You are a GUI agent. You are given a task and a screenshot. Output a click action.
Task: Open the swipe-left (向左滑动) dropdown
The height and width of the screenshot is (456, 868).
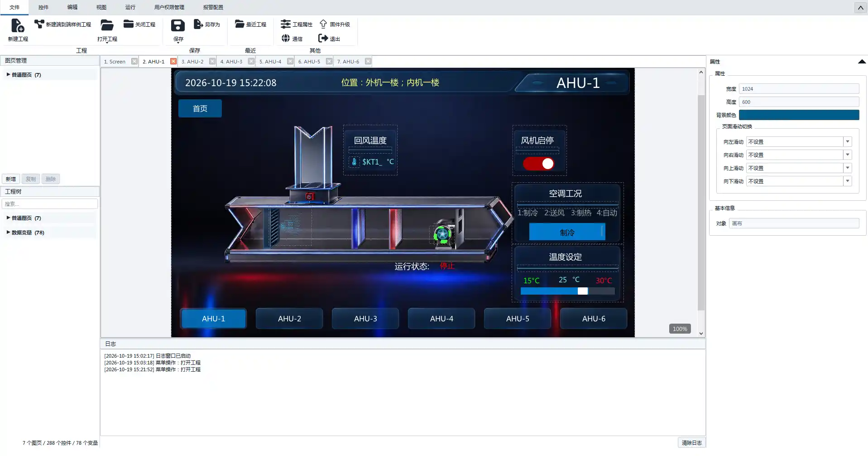(848, 142)
